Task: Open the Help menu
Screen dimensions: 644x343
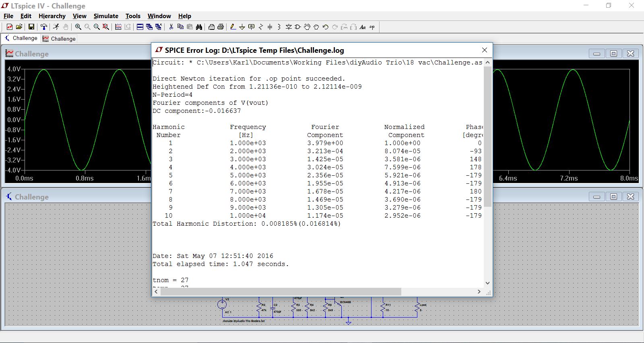Action: (184, 16)
